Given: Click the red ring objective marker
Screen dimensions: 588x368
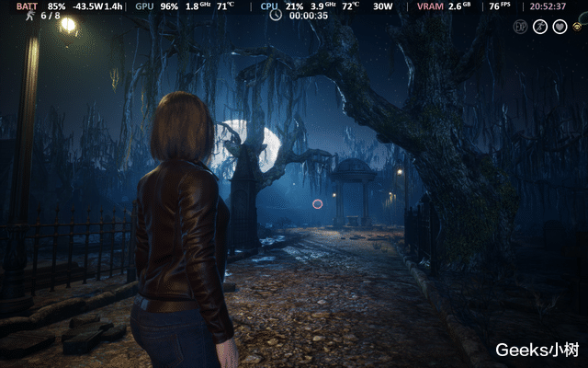Looking at the screenshot, I should pyautogui.click(x=318, y=204).
